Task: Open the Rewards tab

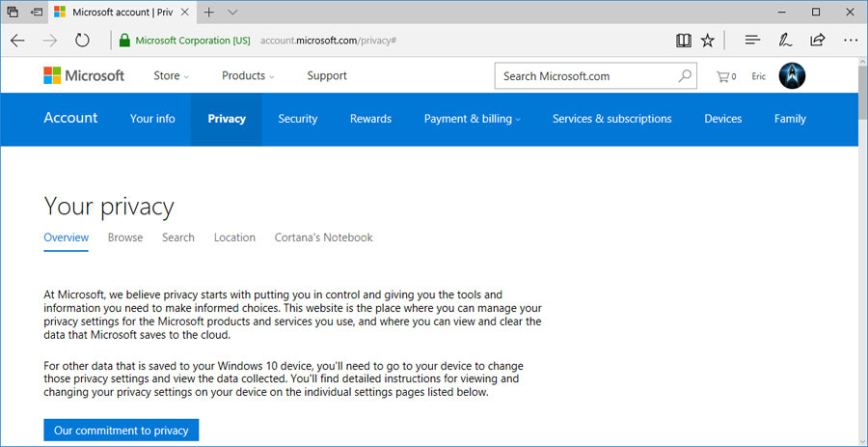Action: [371, 119]
